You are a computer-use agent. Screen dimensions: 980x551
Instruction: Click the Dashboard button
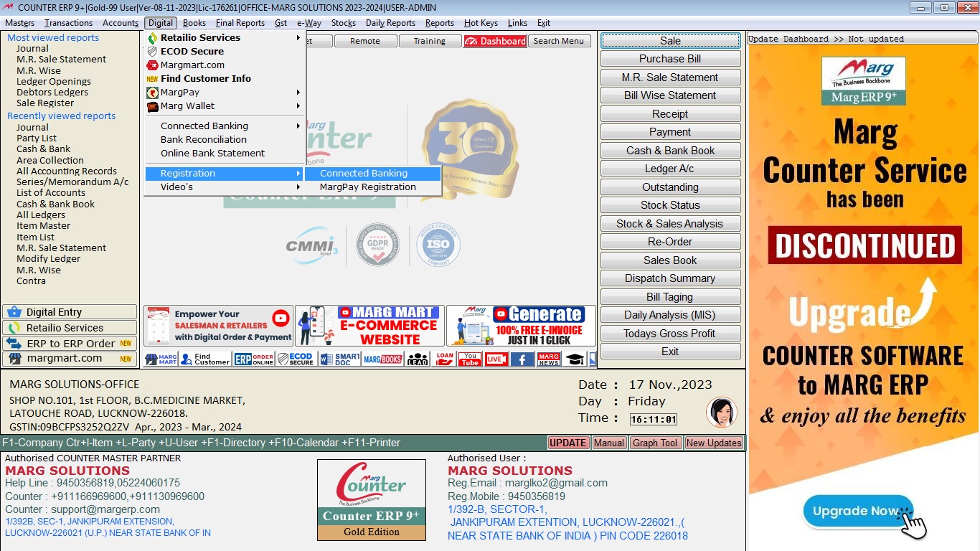point(495,41)
